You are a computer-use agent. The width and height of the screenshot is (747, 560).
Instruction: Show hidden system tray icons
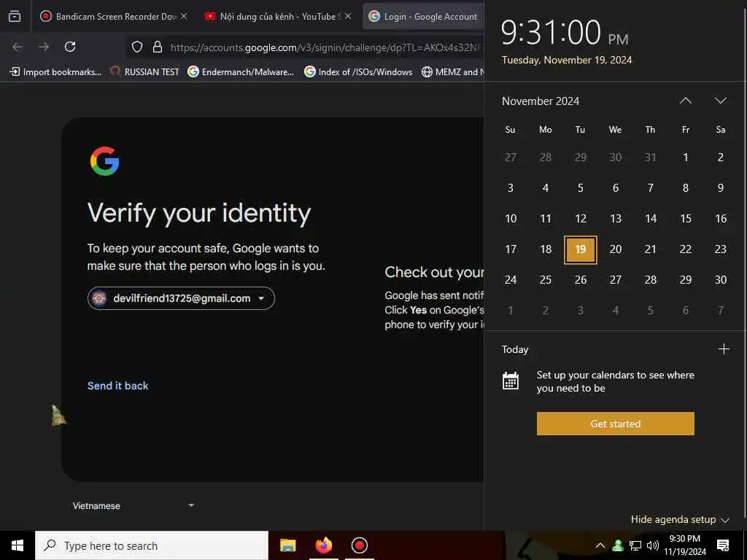pyautogui.click(x=600, y=545)
